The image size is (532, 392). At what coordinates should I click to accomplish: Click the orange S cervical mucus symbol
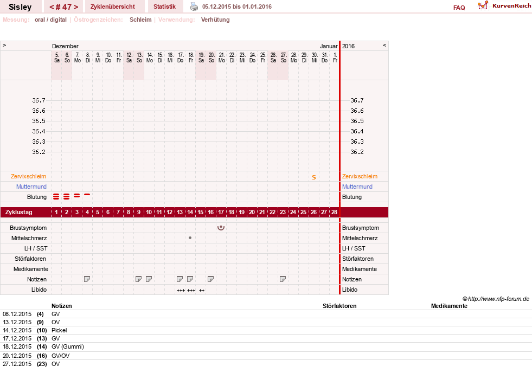coord(314,177)
